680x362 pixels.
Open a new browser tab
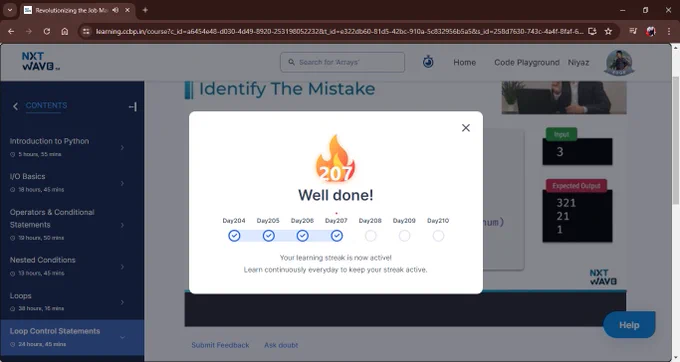click(x=145, y=10)
